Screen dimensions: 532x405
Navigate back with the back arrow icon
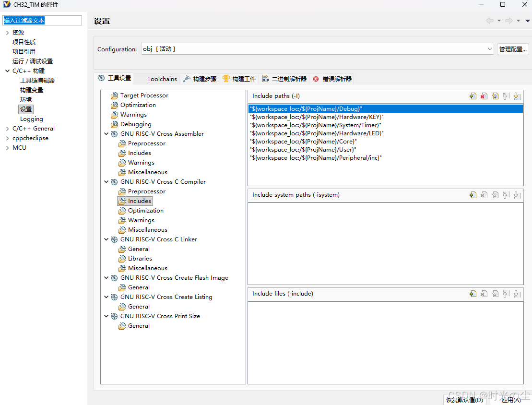point(490,21)
